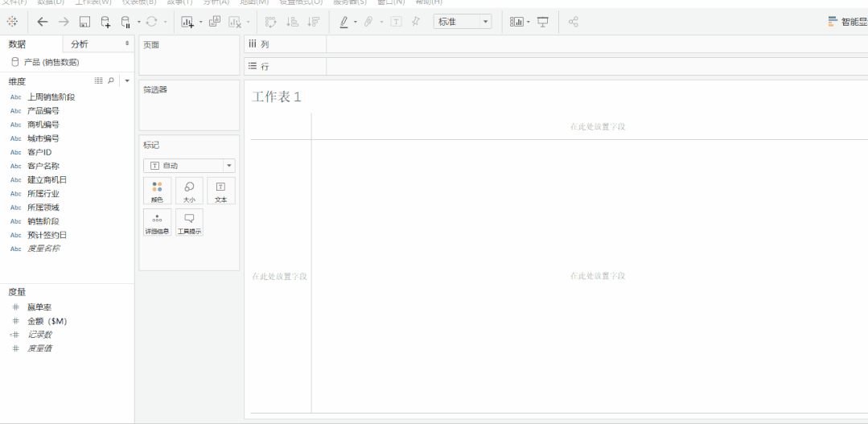
Task: Open the 大小 size marks button
Action: click(x=189, y=191)
